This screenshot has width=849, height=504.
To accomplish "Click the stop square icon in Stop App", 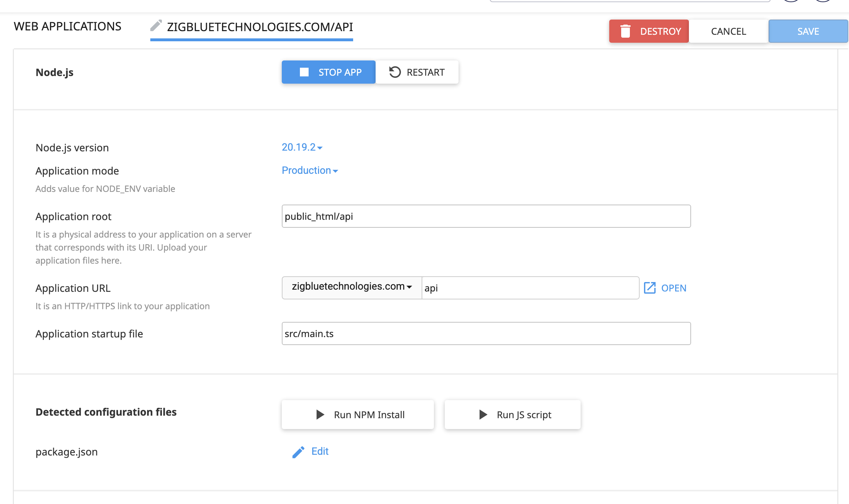I will point(304,72).
